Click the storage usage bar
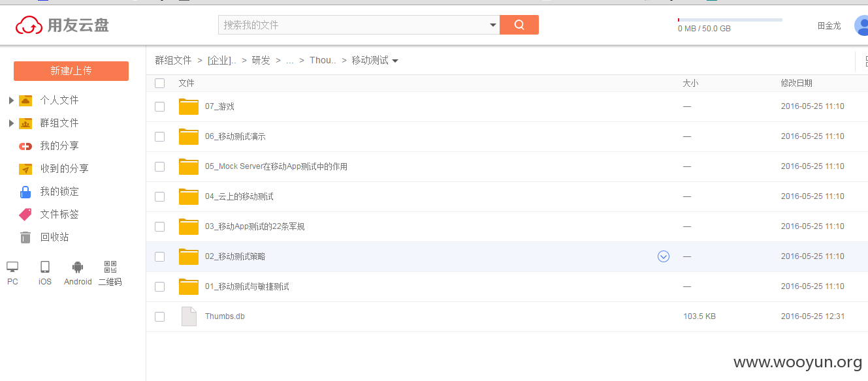The image size is (868, 381). (x=730, y=20)
